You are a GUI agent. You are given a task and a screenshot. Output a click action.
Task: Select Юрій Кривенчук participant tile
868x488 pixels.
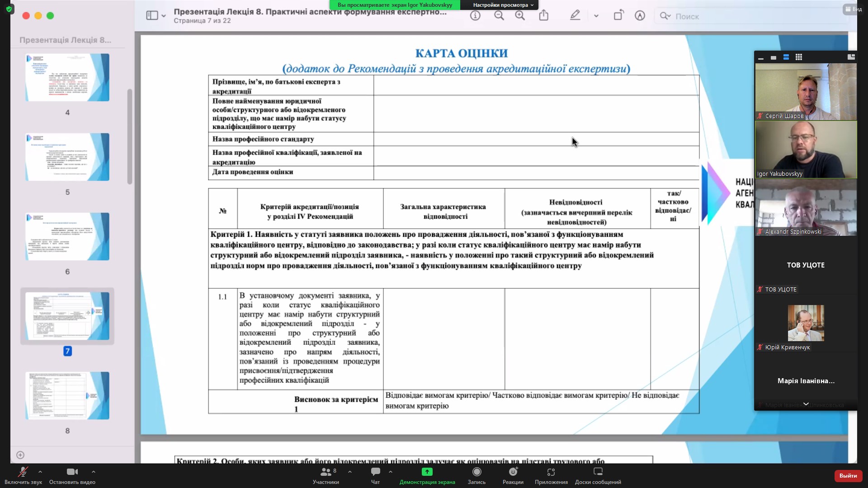coord(806,323)
